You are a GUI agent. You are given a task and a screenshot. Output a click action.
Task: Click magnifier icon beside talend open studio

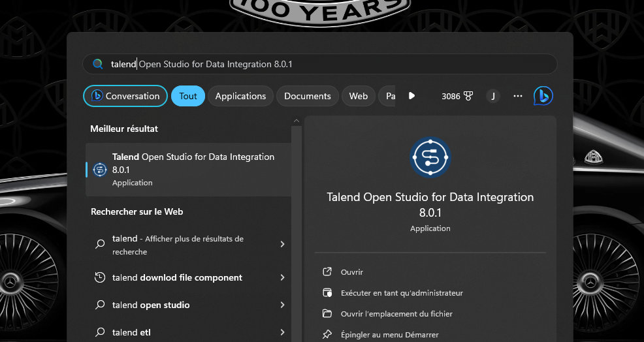coord(100,305)
